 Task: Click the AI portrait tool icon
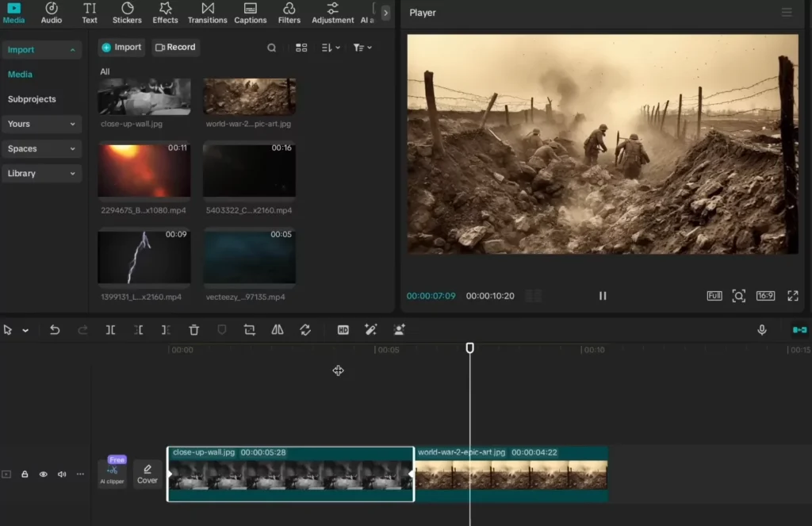399,330
